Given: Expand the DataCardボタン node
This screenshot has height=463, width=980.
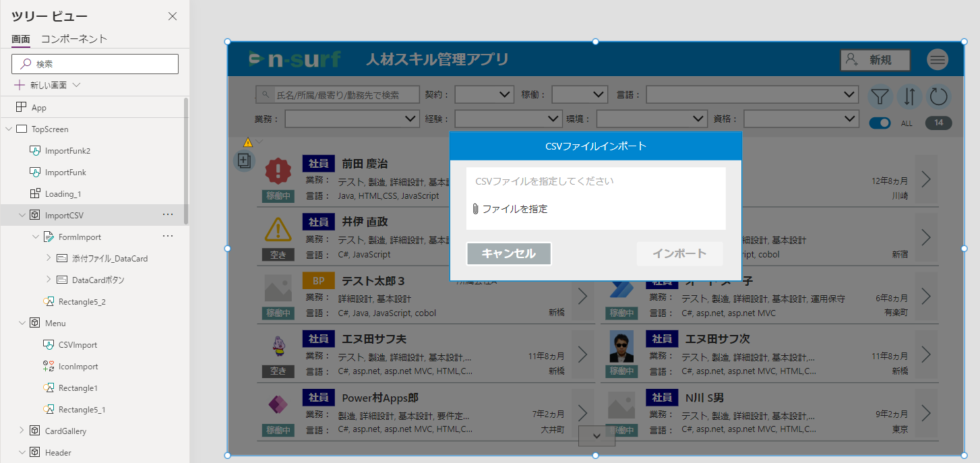Looking at the screenshot, I should pyautogui.click(x=49, y=280).
